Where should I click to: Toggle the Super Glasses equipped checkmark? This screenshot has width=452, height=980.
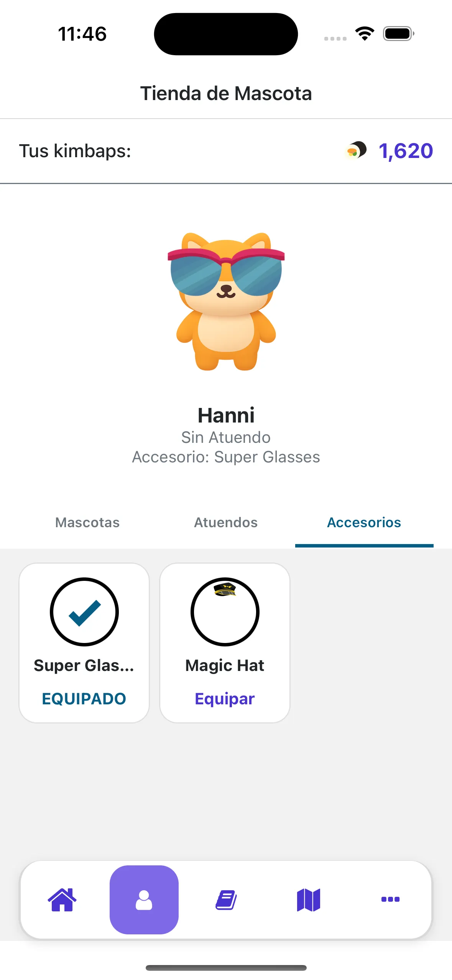(84, 612)
